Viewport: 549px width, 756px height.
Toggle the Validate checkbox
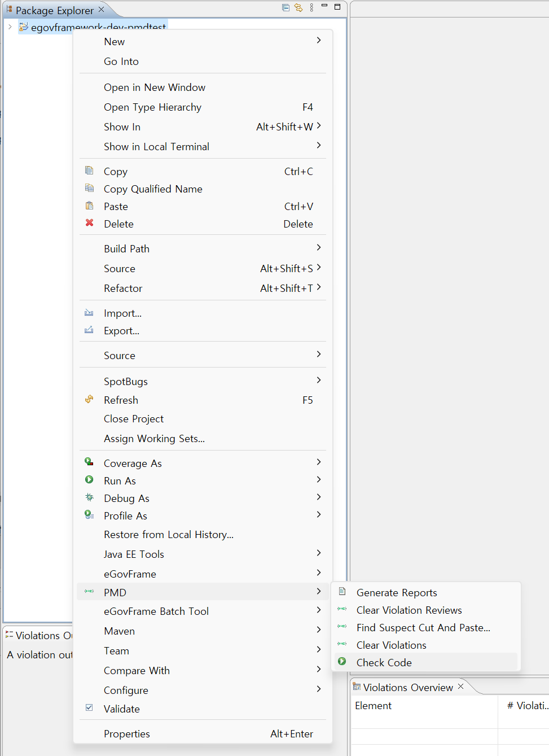(89, 707)
